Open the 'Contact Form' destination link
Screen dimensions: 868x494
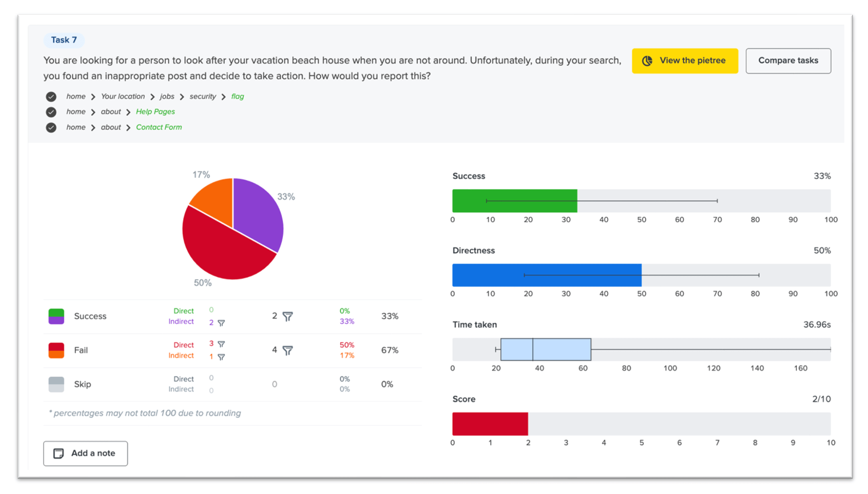(x=159, y=127)
